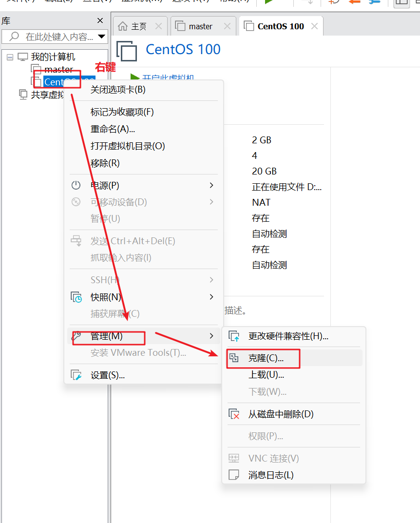Click the partially hidden 开启此虚拟机 link
420x523 pixels.
168,77
